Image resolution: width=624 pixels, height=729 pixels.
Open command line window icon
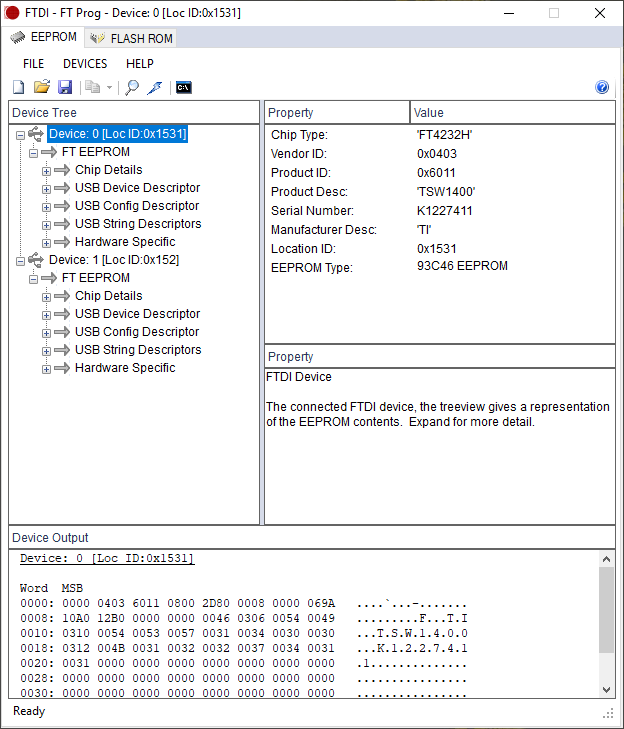(x=184, y=87)
